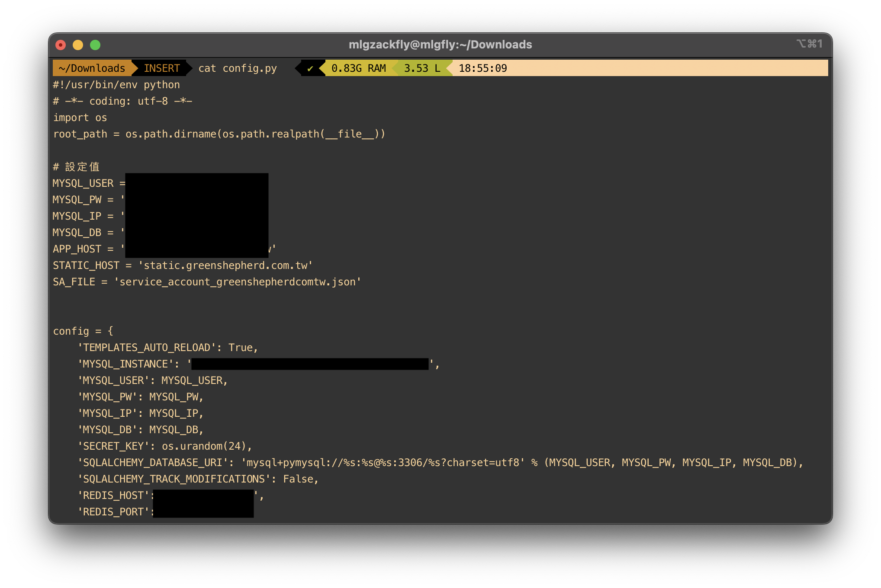Click the yellow minimize window button

click(78, 45)
